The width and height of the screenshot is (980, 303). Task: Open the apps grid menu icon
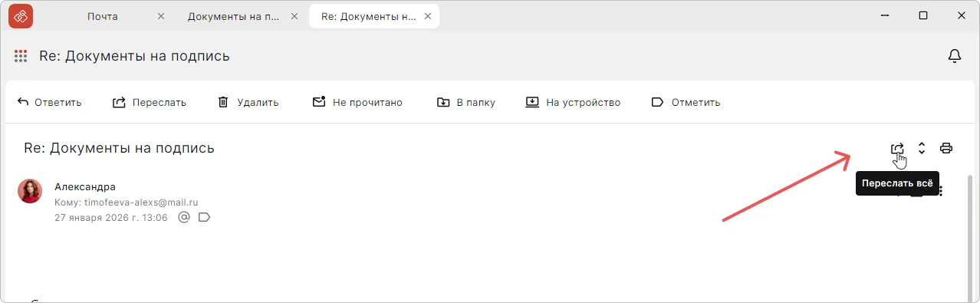coord(21,56)
